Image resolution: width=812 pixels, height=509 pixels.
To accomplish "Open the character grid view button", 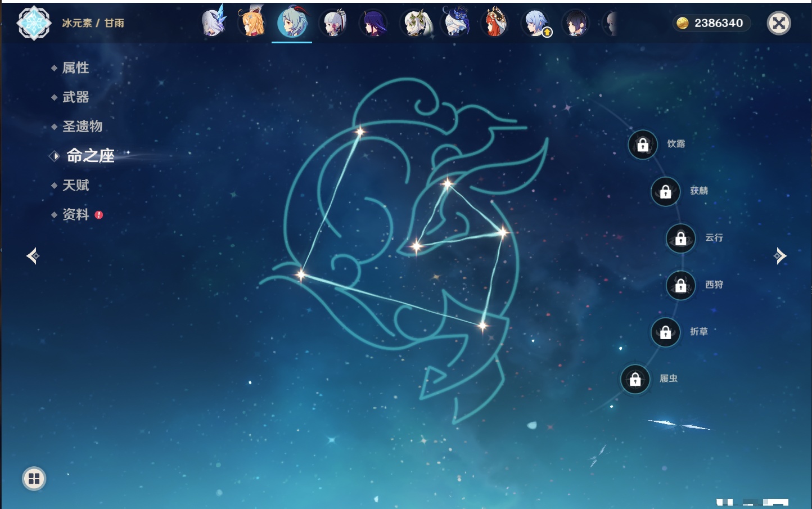I will tap(34, 479).
